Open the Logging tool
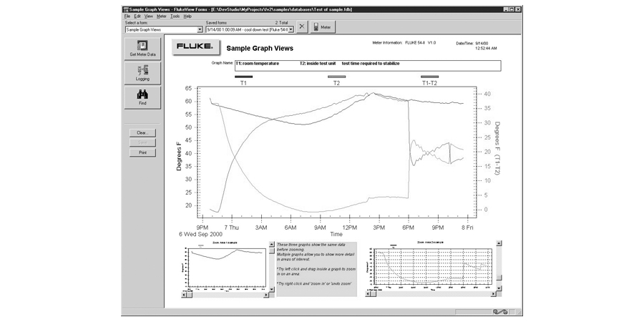The width and height of the screenshot is (644, 322). coord(142,73)
